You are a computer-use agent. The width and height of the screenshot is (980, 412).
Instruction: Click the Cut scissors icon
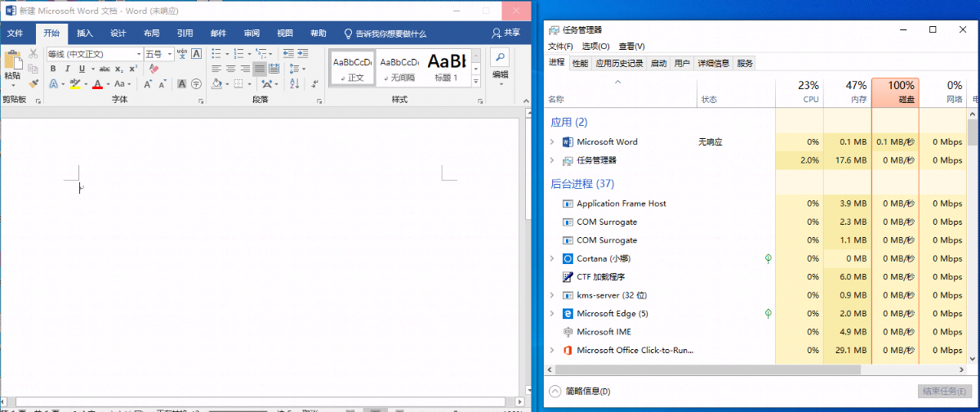click(33, 53)
